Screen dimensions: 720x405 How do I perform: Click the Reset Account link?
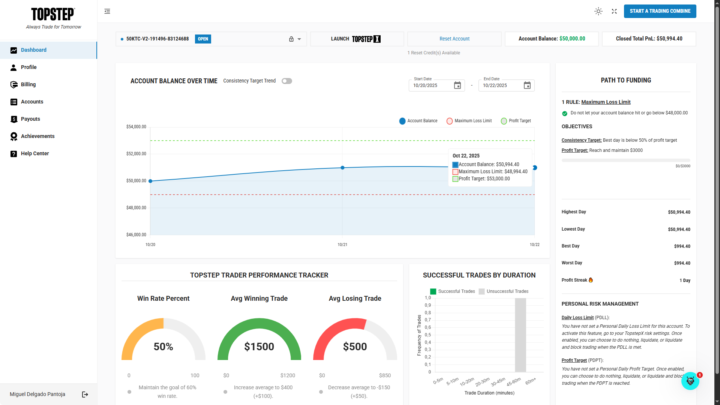pos(453,39)
